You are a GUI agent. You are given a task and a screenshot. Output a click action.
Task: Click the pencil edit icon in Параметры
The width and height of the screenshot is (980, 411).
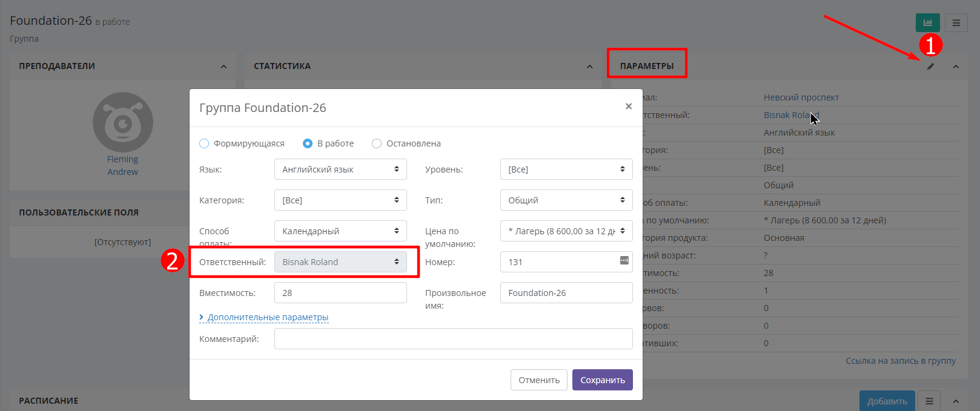(931, 67)
